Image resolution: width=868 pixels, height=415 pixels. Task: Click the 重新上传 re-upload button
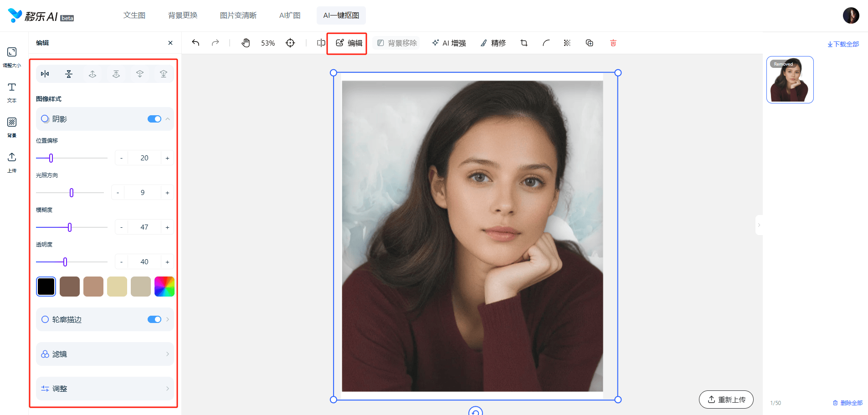tap(726, 400)
